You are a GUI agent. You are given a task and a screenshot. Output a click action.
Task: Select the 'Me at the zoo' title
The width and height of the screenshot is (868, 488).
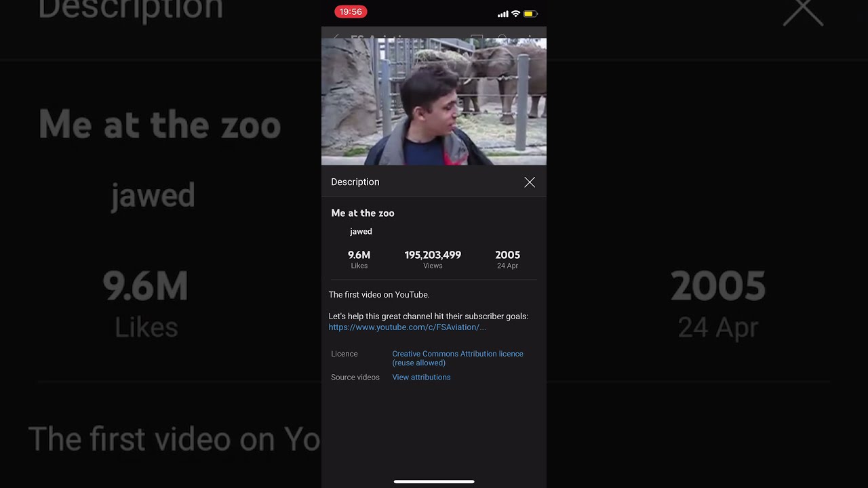pos(363,213)
